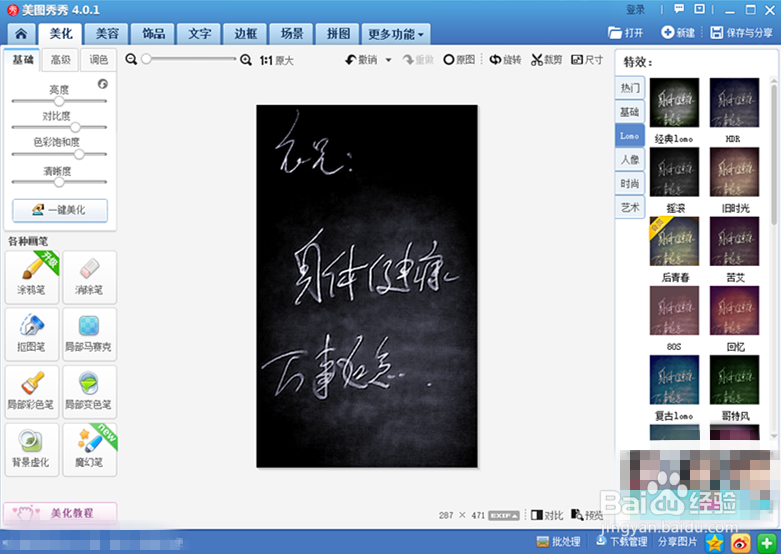
Task: Click the 重做 redo button
Action: point(418,60)
